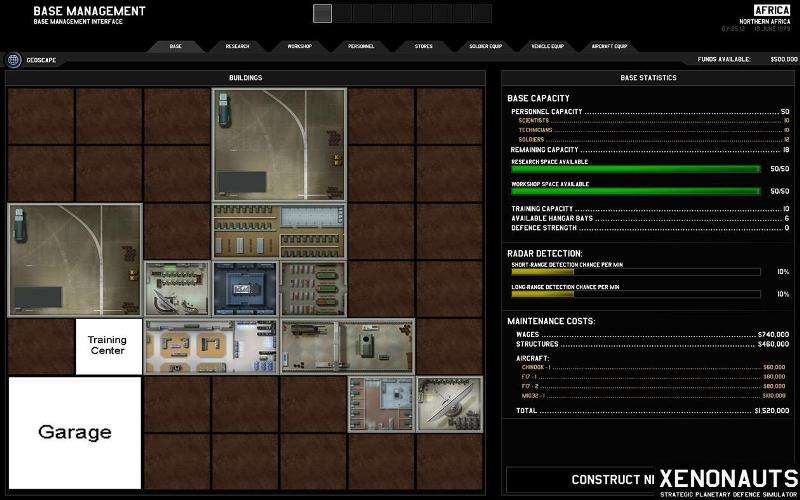Select the top hangar building

pyautogui.click(x=279, y=145)
